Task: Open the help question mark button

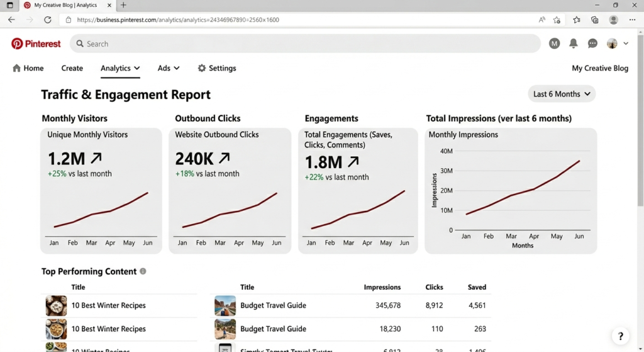Action: 621,336
